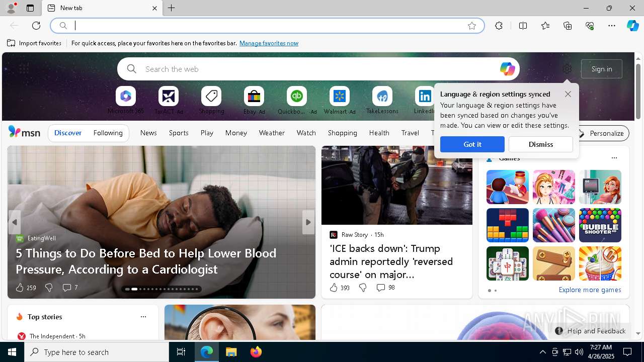Like the EatingWell article thumbs up
Image resolution: width=644 pixels, height=362 pixels.
pos(20,288)
